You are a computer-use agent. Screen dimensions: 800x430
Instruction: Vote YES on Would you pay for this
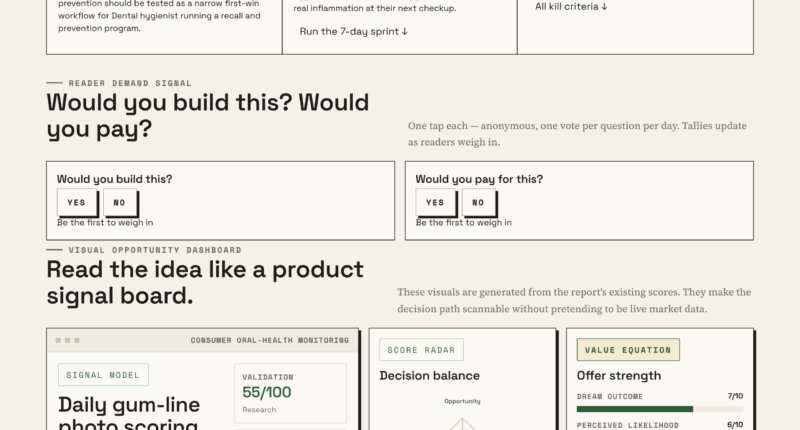[435, 203]
